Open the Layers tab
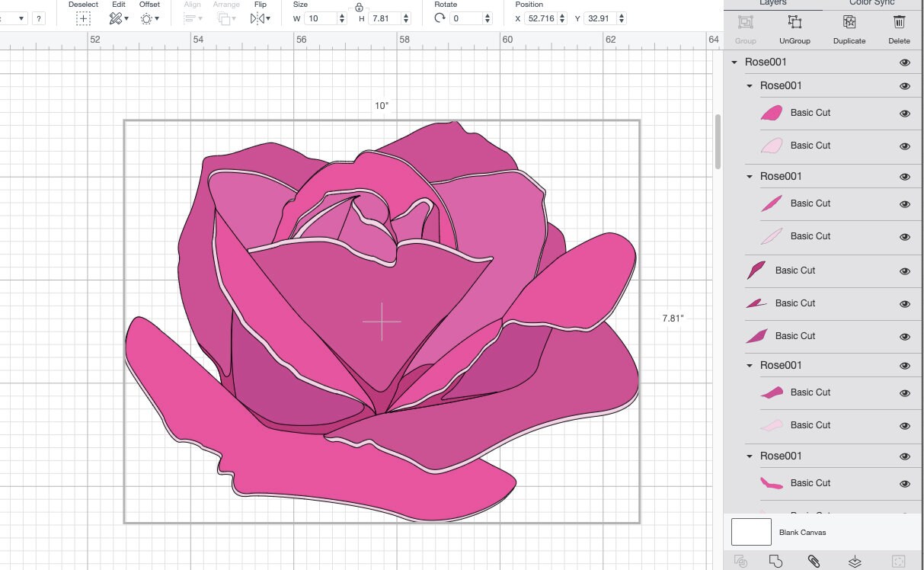924x570 pixels. point(772,3)
